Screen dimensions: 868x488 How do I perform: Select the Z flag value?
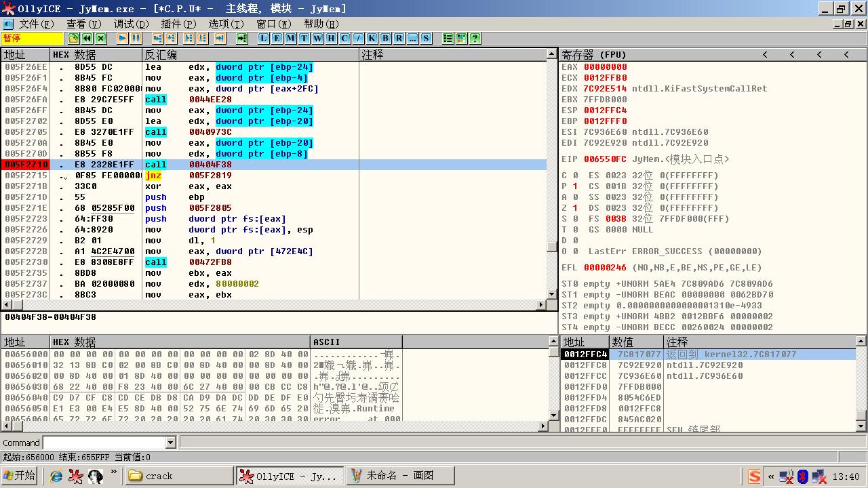(x=575, y=208)
